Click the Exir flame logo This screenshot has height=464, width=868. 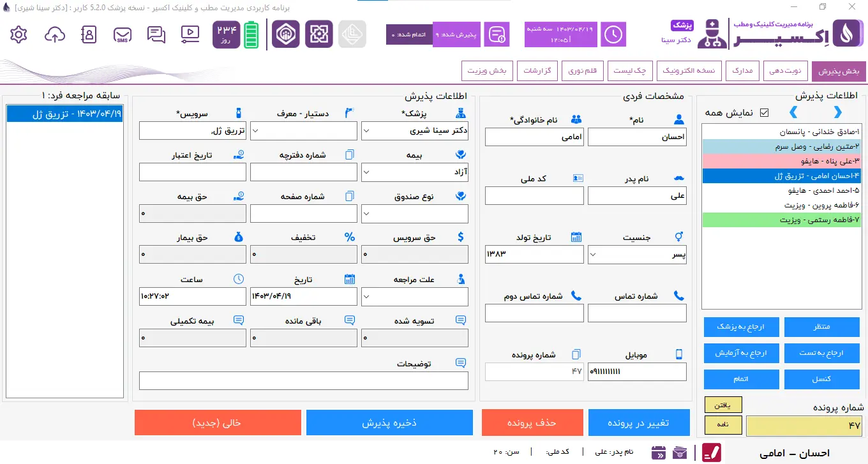pos(848,34)
